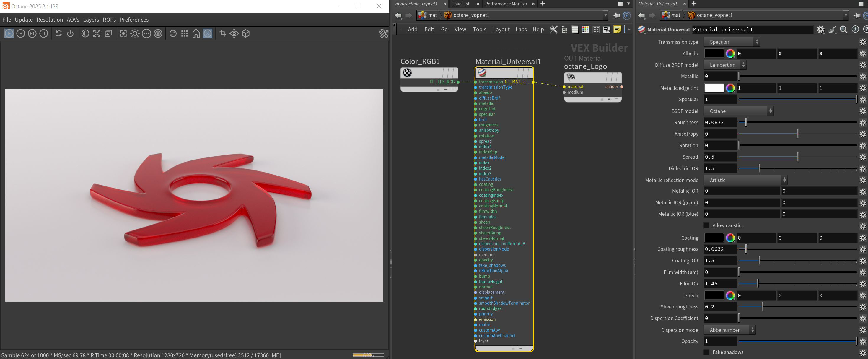
Task: Expand the Metallic reflection mode dropdown
Action: 745,180
